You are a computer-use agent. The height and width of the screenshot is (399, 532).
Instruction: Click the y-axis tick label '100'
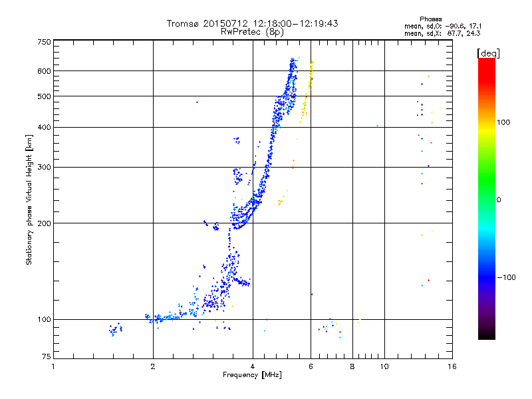44,320
